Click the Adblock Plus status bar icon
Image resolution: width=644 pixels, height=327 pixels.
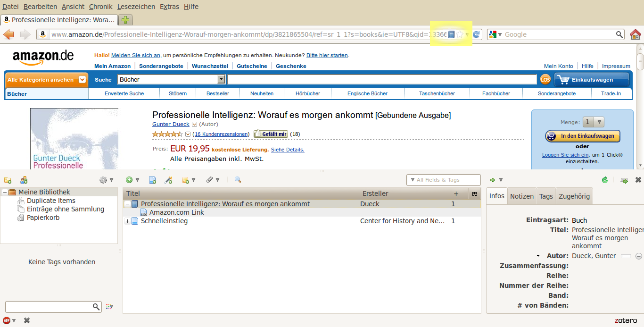(x=7, y=320)
